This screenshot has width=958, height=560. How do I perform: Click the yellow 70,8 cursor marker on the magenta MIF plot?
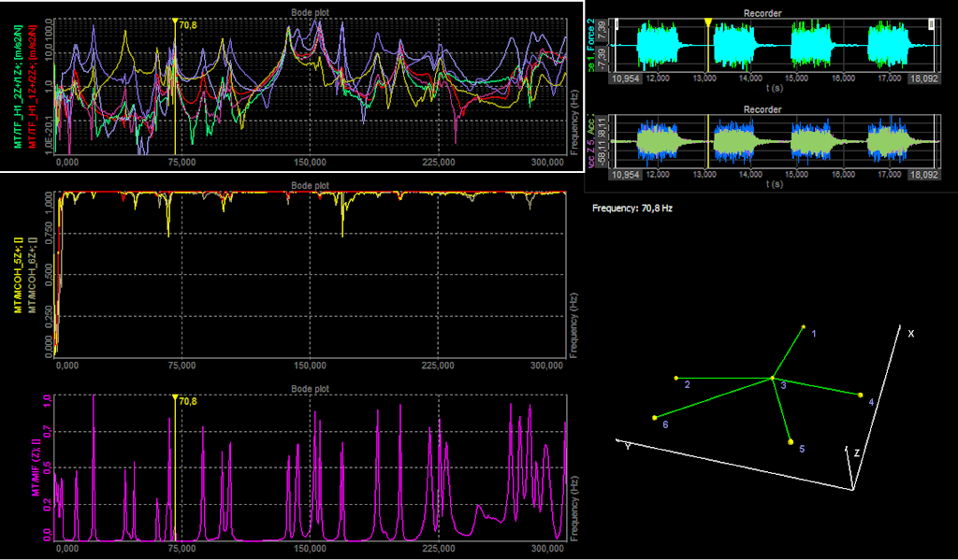pos(175,400)
